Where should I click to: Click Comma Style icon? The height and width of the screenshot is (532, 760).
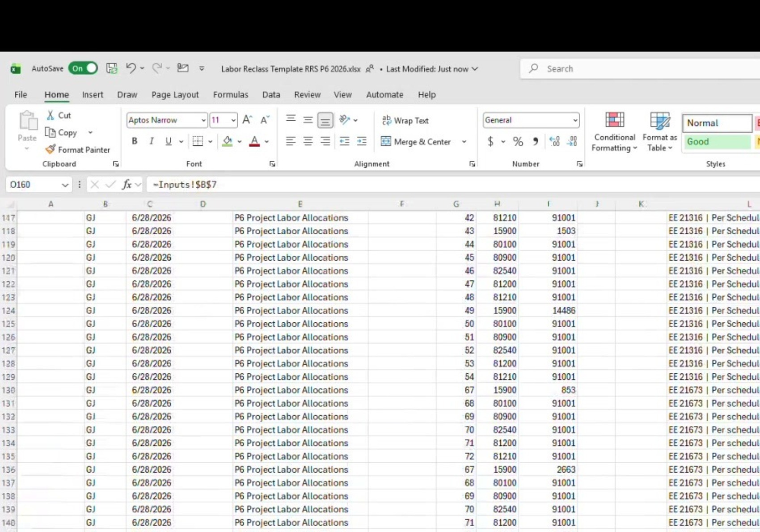click(535, 142)
